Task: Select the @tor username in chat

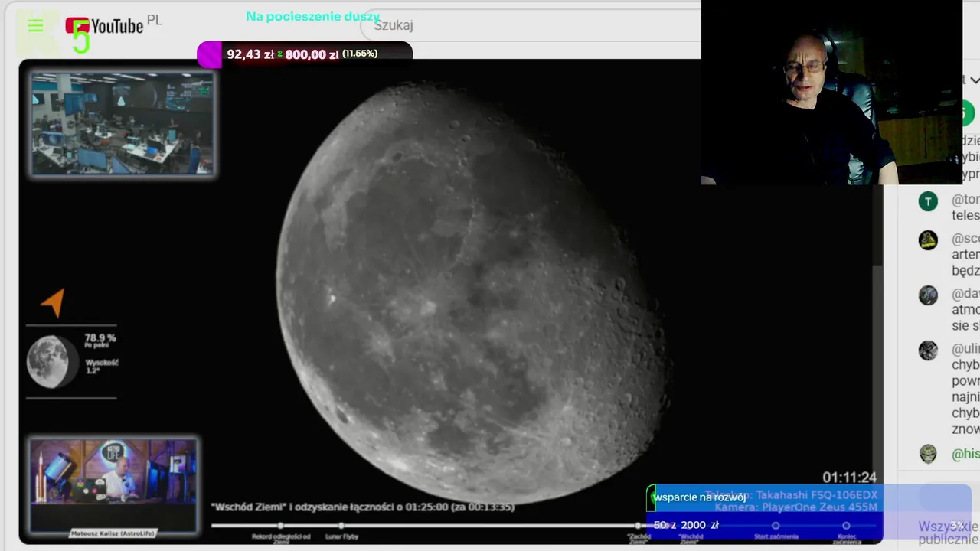Action: click(965, 199)
